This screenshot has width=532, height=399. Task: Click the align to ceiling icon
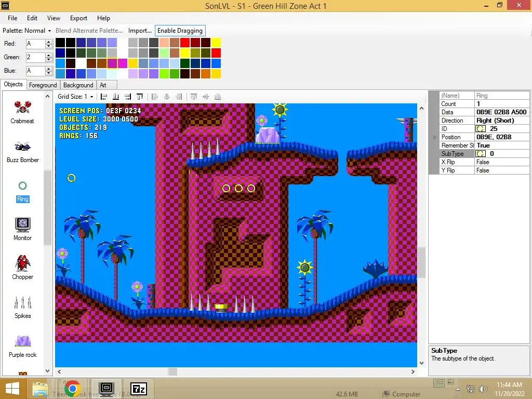140,97
